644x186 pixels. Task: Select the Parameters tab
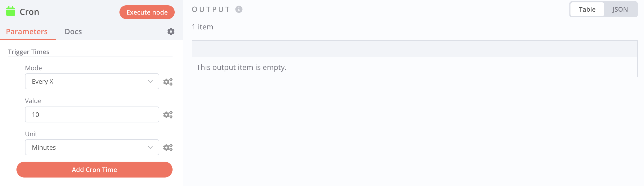point(27,32)
